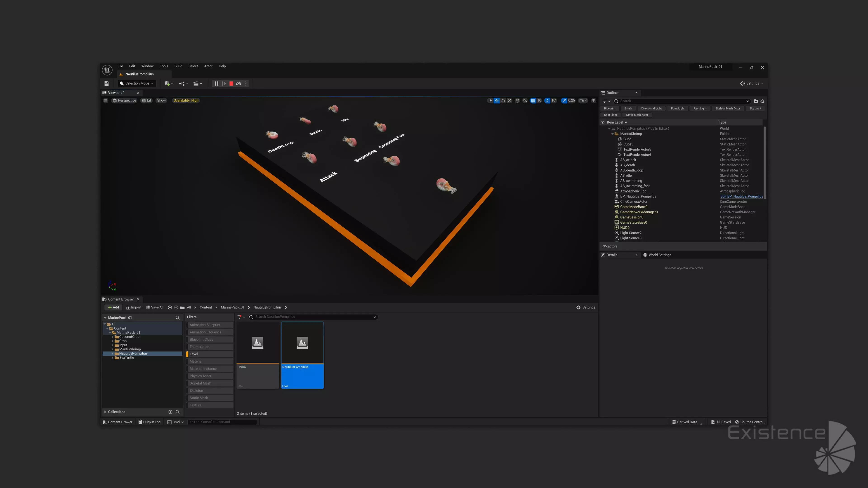The width and height of the screenshot is (868, 488).
Task: Click the world coordinate globe icon
Action: point(517,101)
